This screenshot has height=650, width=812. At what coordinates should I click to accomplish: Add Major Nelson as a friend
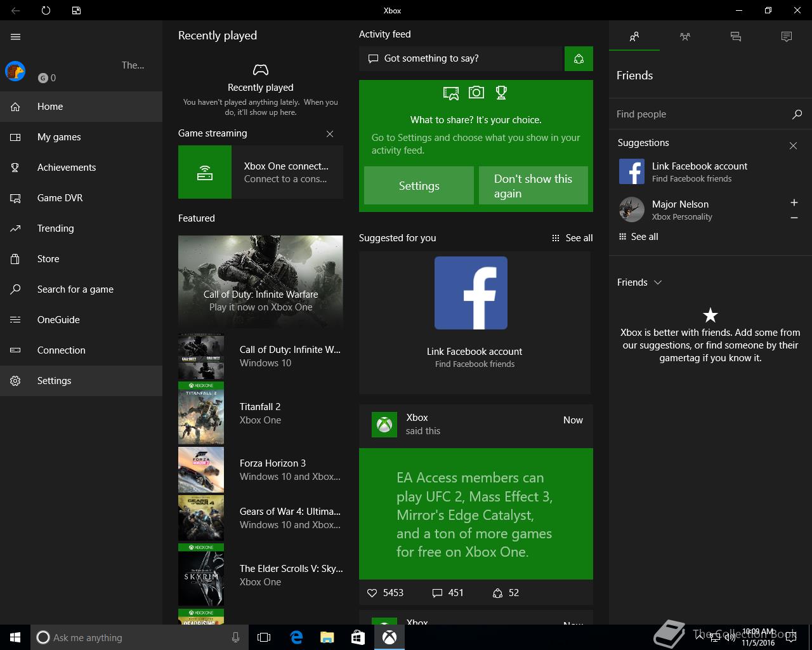pyautogui.click(x=794, y=202)
